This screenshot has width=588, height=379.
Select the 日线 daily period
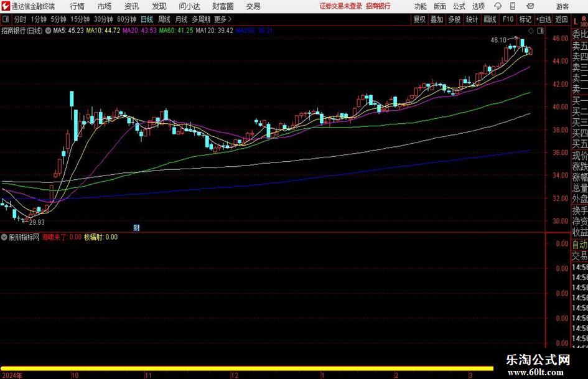point(147,19)
